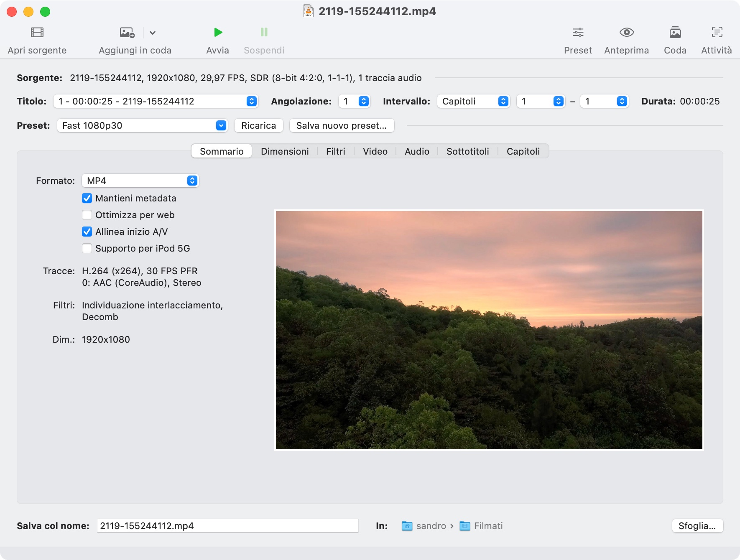The width and height of the screenshot is (740, 560).
Task: Switch to the Sottotitoli tab
Action: pos(467,151)
